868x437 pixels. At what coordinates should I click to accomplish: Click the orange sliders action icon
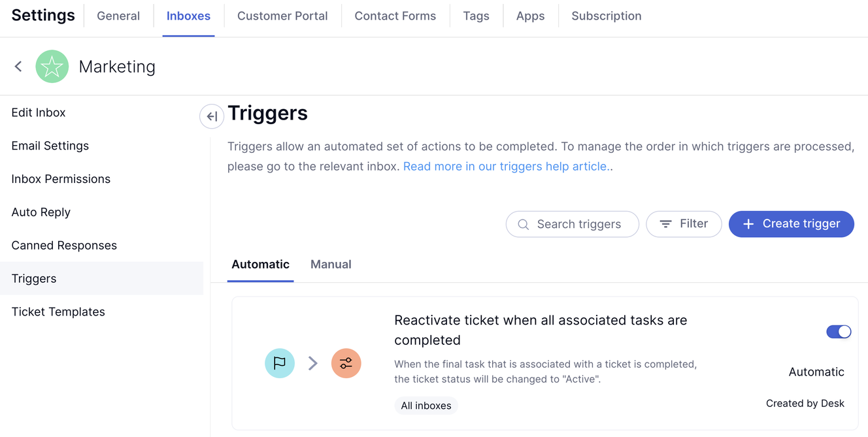pyautogui.click(x=346, y=363)
